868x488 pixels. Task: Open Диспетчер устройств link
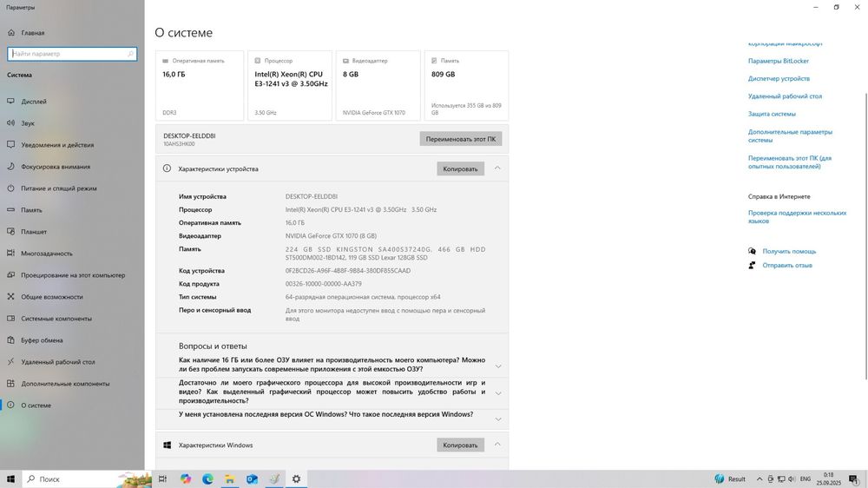tap(779, 79)
